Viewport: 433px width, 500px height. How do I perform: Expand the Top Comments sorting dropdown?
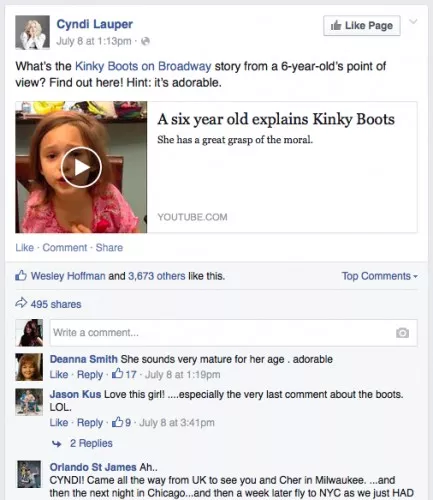[379, 276]
